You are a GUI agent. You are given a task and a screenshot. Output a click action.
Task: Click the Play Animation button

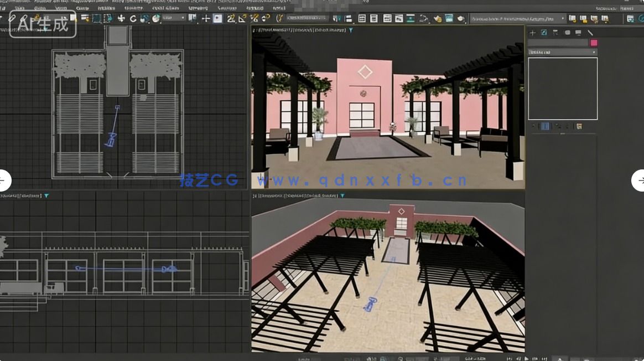(x=526, y=358)
